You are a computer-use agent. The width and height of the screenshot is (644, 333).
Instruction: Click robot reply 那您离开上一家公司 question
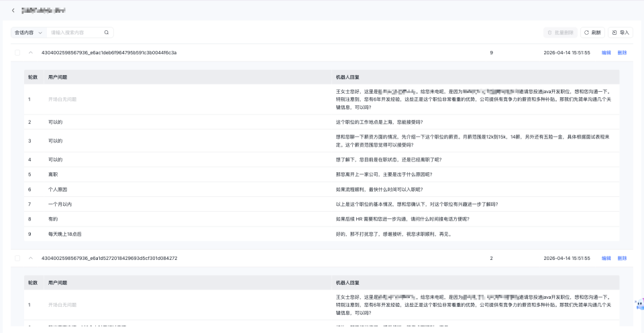(x=384, y=174)
